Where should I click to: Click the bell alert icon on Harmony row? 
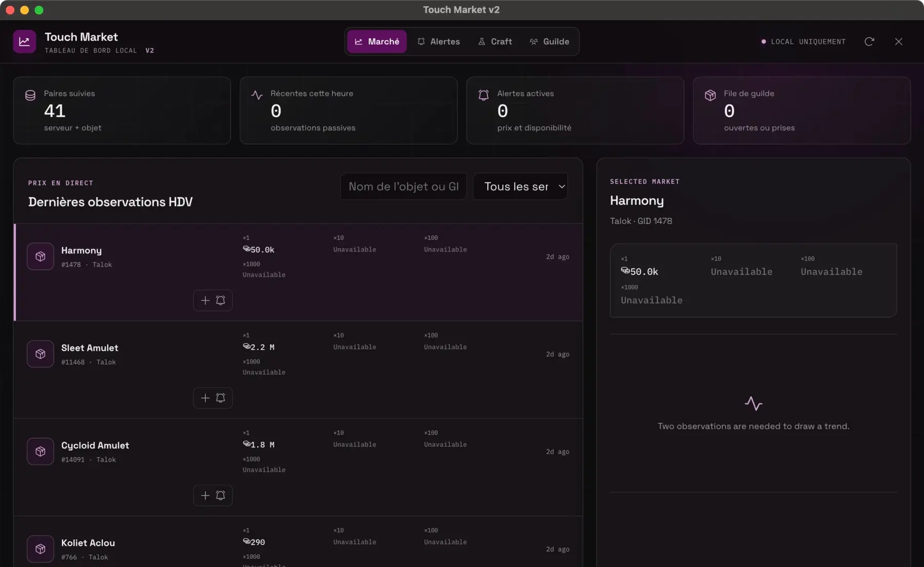tap(221, 300)
